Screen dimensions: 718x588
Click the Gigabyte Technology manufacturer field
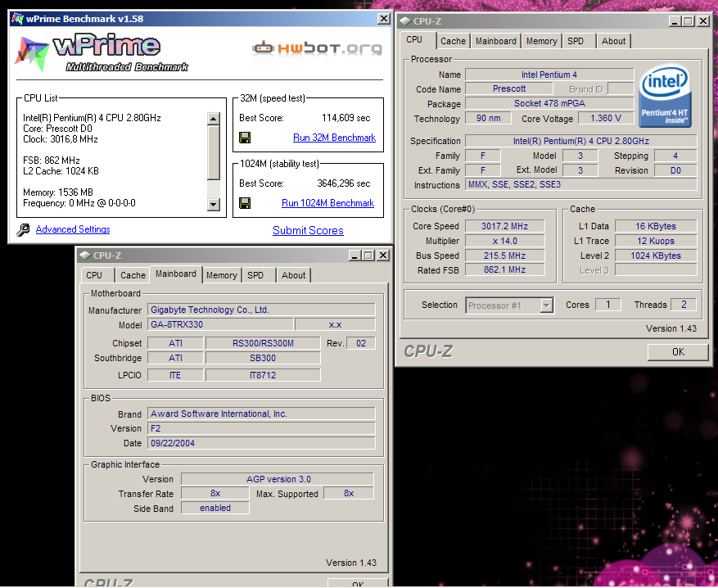point(261,310)
